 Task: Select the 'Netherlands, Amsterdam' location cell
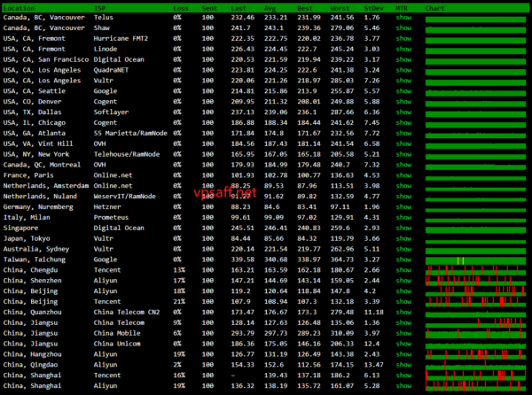tap(46, 185)
